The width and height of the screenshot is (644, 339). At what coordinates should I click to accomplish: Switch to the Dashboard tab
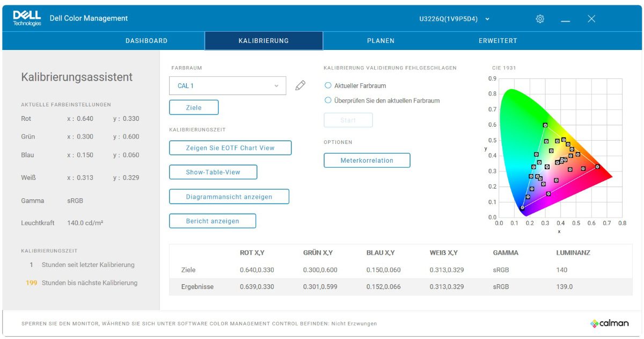click(x=147, y=41)
